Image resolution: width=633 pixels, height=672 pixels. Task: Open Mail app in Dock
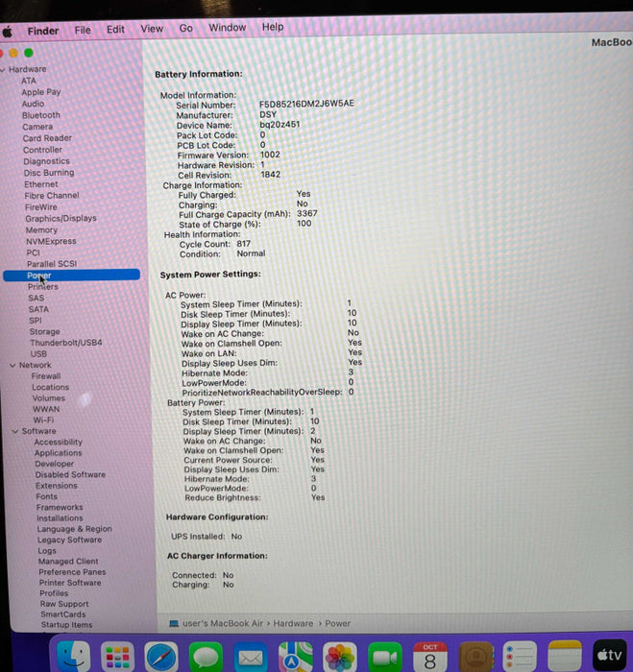pos(251,657)
